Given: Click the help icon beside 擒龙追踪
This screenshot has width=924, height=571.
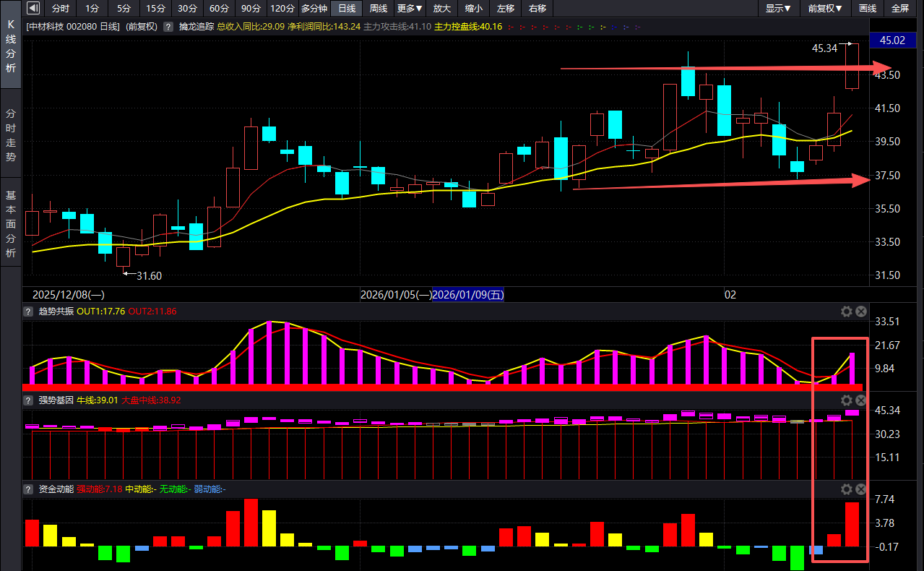Looking at the screenshot, I should [x=168, y=27].
